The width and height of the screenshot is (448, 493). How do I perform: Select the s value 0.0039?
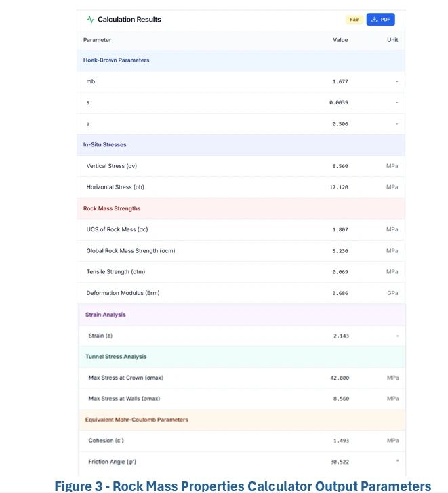[x=339, y=102]
